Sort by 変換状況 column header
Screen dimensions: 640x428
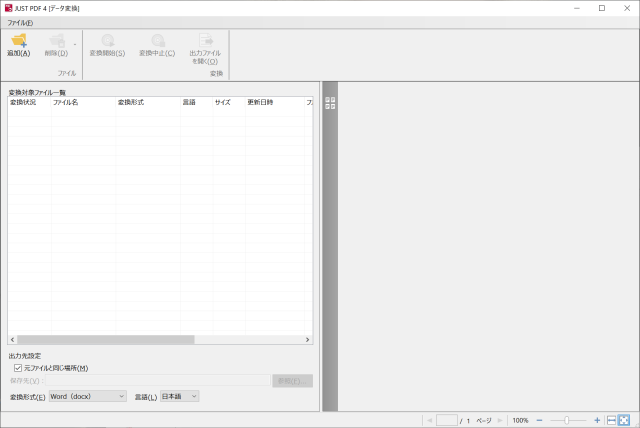pyautogui.click(x=29, y=102)
